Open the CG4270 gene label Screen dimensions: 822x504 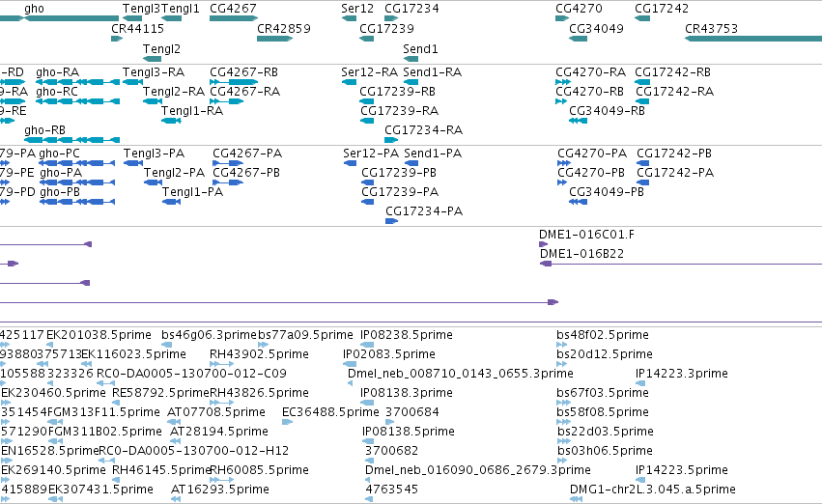pyautogui.click(x=580, y=9)
